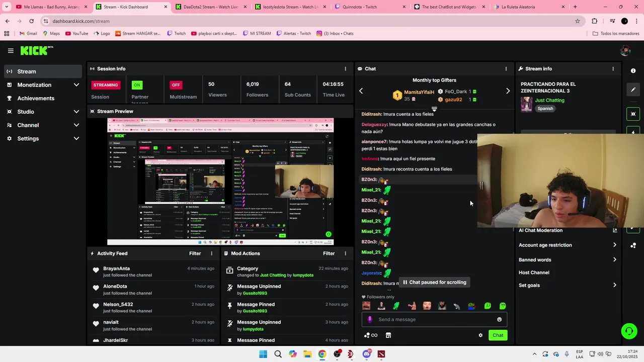Reload page with browser refresh button
This screenshot has width=644, height=362.
coord(31,21)
